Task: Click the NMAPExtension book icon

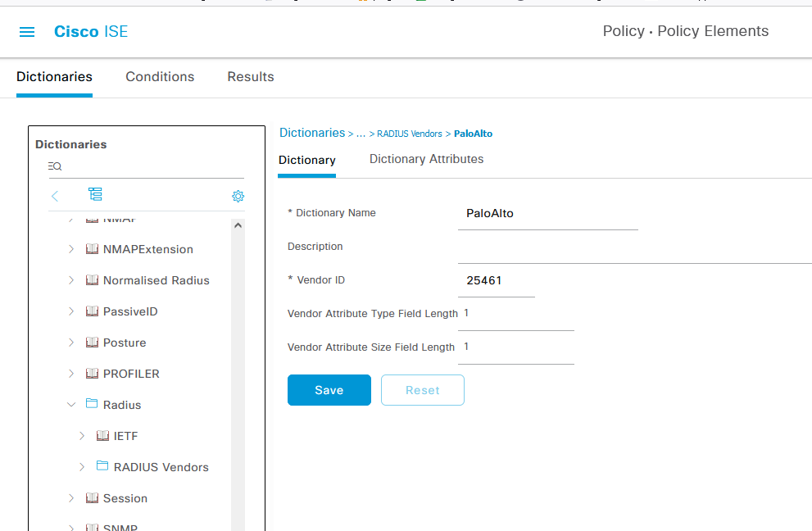Action: point(92,248)
